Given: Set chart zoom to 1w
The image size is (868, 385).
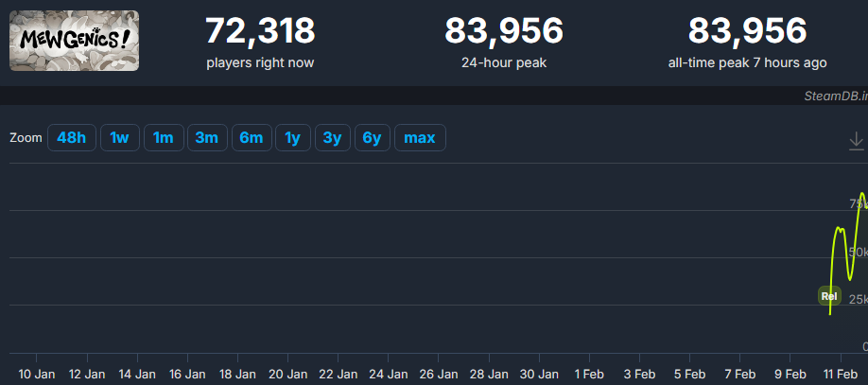Looking at the screenshot, I should point(119,137).
